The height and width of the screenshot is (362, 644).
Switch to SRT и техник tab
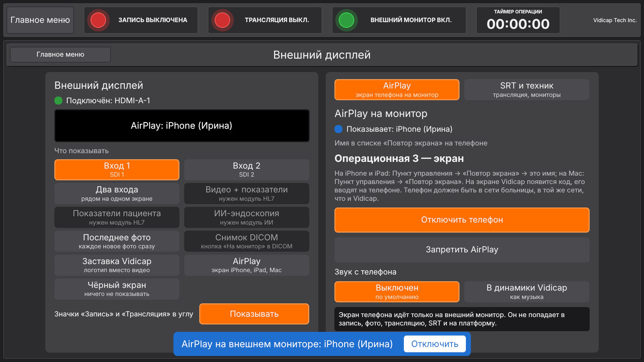(527, 89)
